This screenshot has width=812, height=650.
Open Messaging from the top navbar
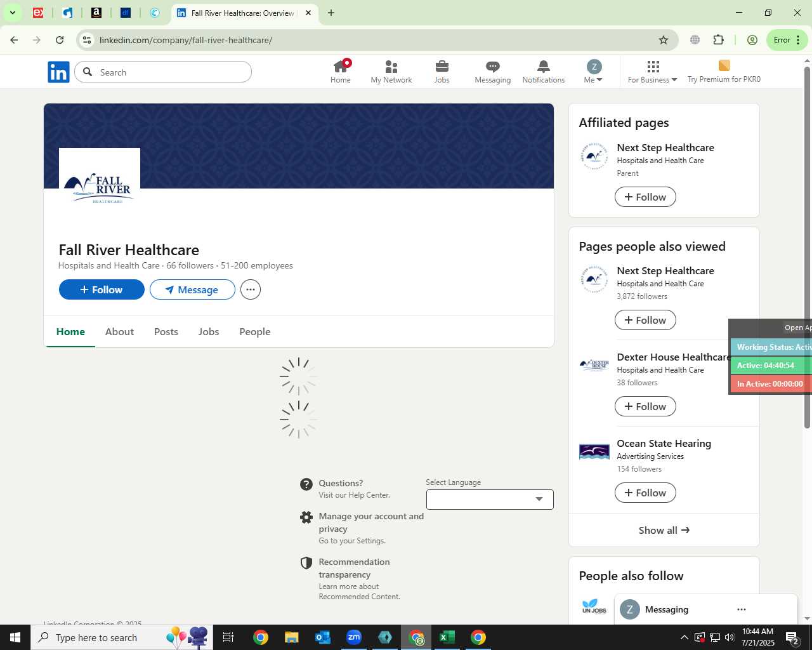493,72
